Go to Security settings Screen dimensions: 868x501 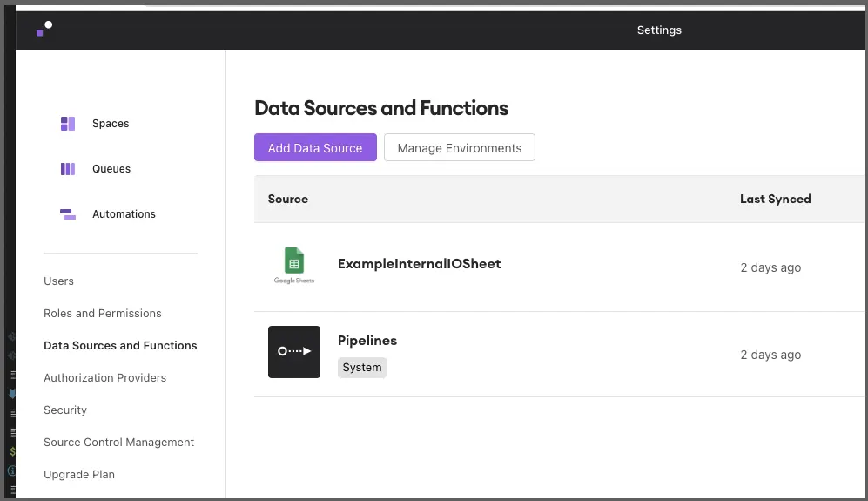pos(65,410)
